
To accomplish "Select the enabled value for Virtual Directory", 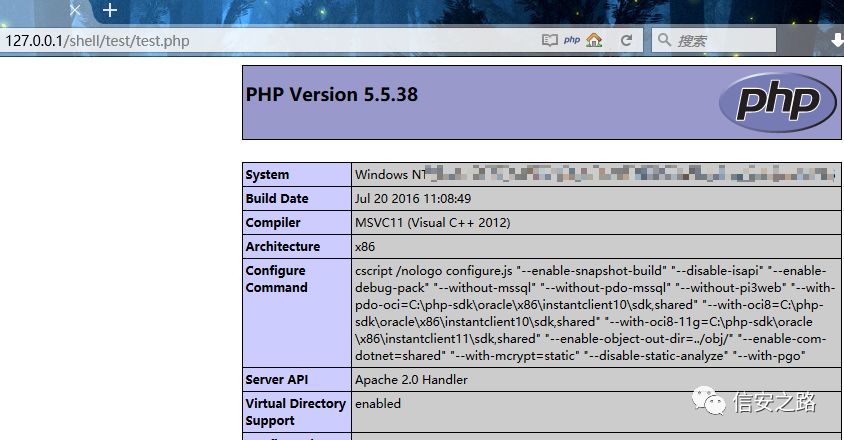I will (x=378, y=403).
